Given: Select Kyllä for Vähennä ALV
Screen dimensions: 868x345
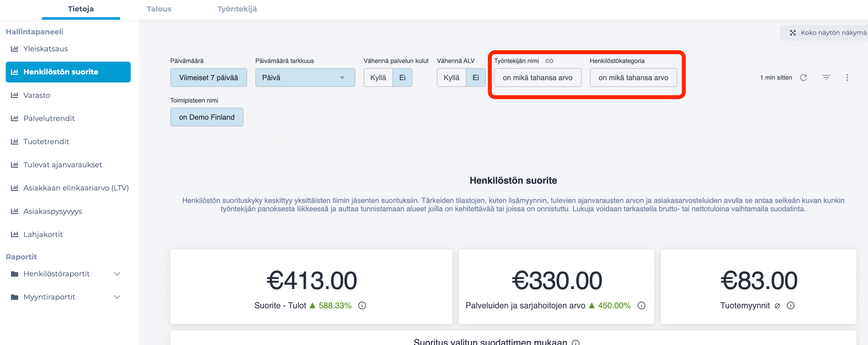Looking at the screenshot, I should 451,78.
